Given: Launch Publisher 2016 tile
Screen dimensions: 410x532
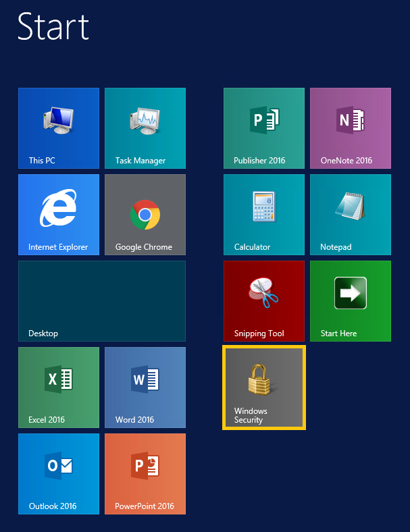Looking at the screenshot, I should point(264,128).
